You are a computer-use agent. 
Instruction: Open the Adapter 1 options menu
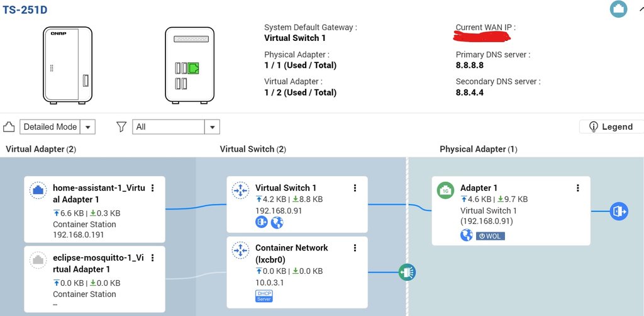[578, 188]
